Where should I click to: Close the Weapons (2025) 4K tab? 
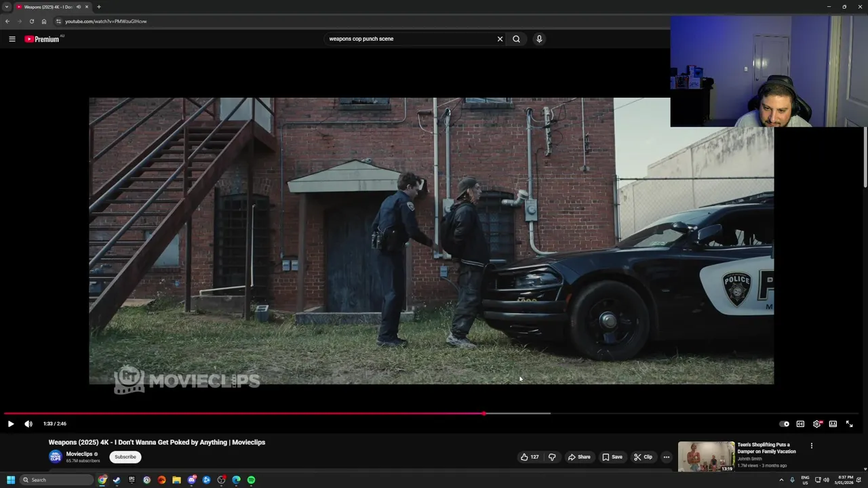[x=87, y=7]
